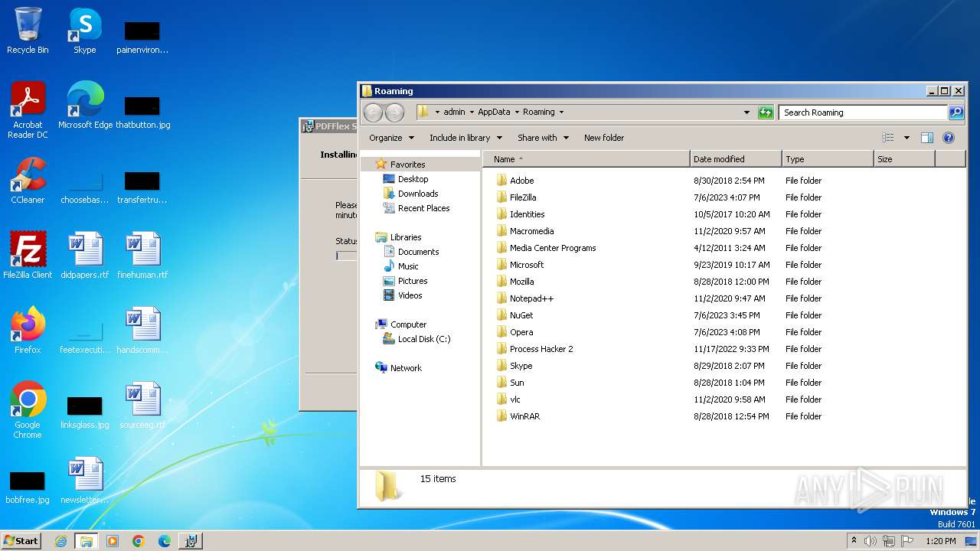Select linksglass.jpg image on desktop
This screenshot has width=980, height=551.
pyautogui.click(x=85, y=412)
